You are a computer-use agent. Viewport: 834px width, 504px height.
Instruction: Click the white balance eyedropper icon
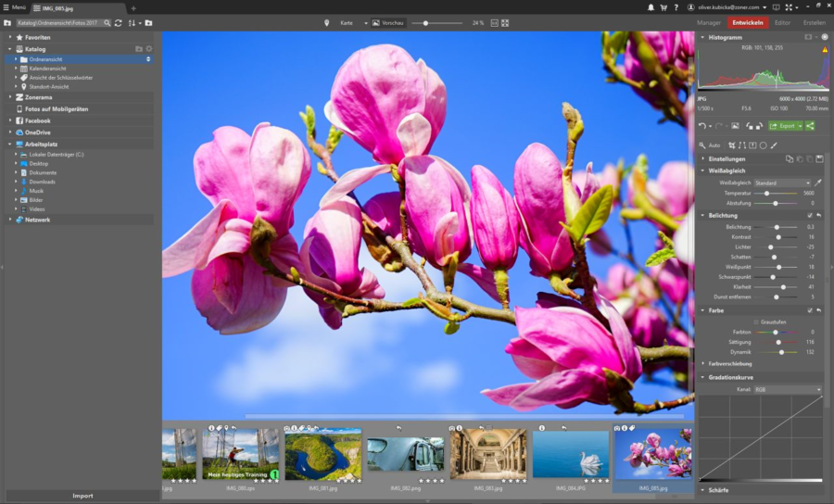[818, 183]
